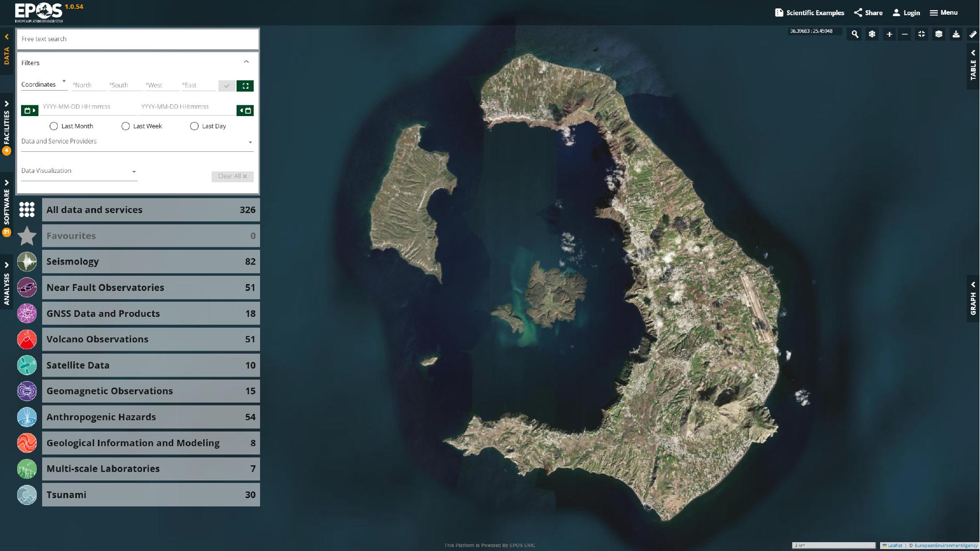Select the Last Month radio button

[54, 126]
